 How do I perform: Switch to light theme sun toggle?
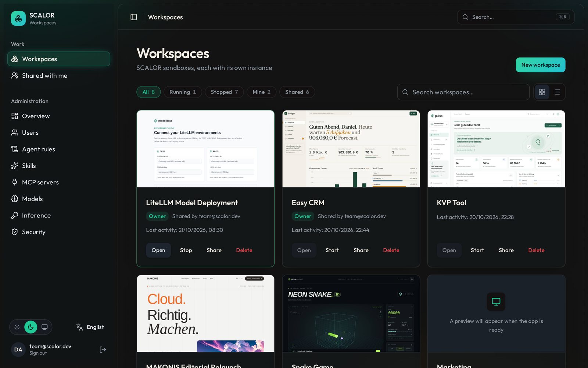17,327
